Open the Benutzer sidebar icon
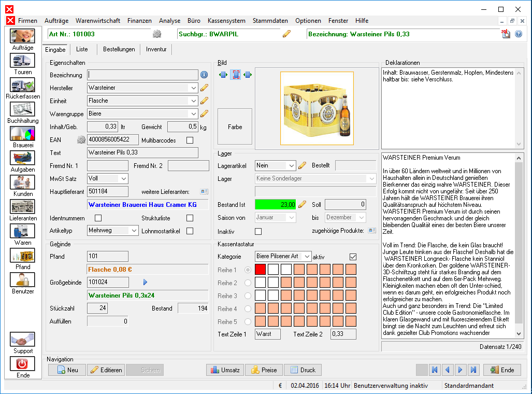Image resolution: width=532 pixels, height=394 pixels. pos(22,280)
